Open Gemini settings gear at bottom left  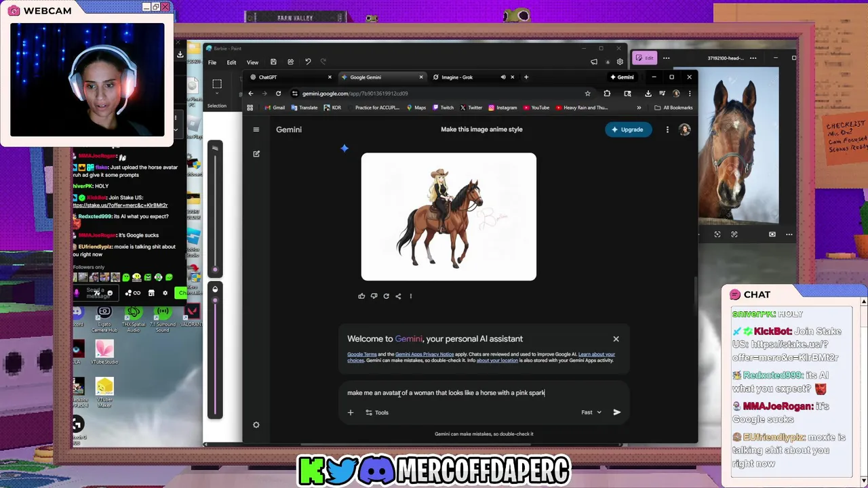pyautogui.click(x=256, y=425)
